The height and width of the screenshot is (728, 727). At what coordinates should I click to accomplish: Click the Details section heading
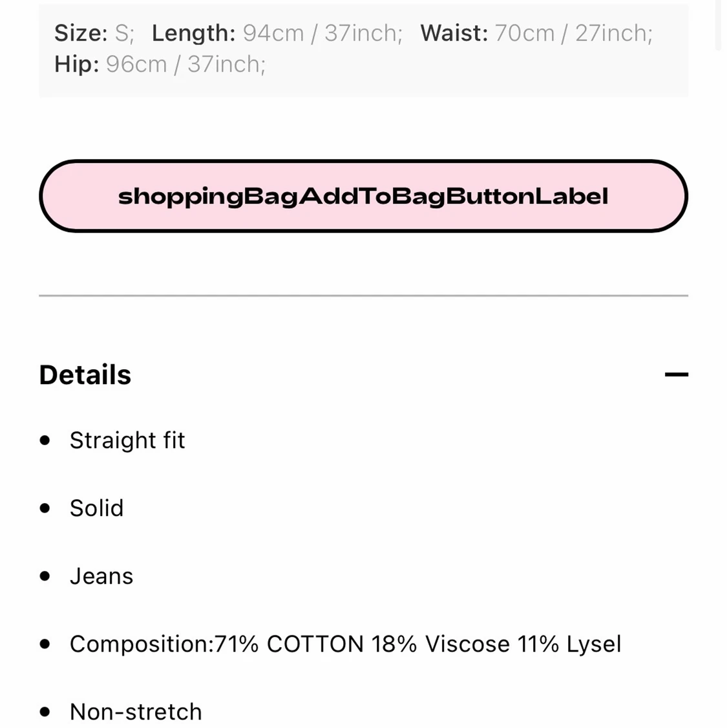pos(85,375)
